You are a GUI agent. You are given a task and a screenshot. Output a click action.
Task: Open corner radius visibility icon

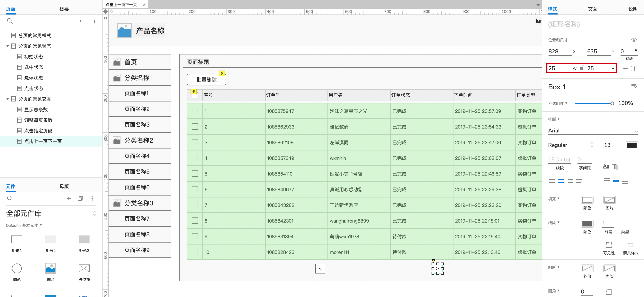pos(609,292)
